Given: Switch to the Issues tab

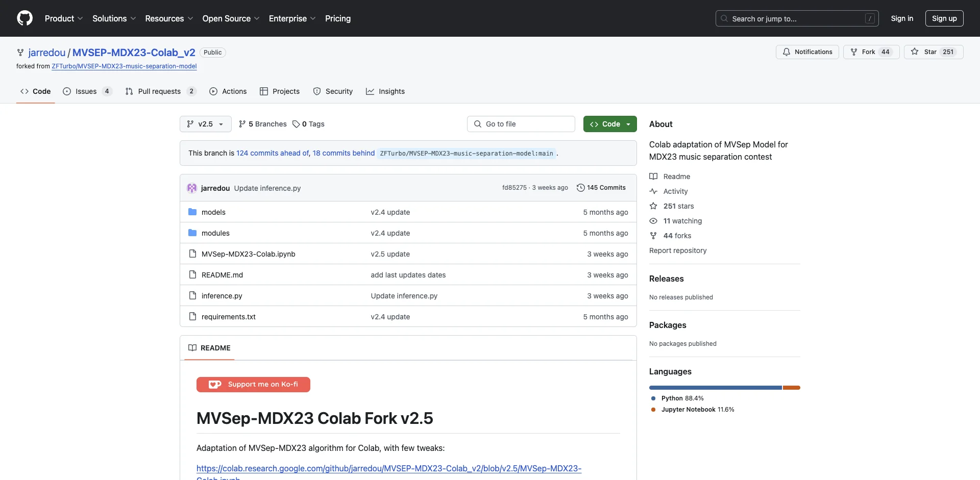Looking at the screenshot, I should point(87,91).
